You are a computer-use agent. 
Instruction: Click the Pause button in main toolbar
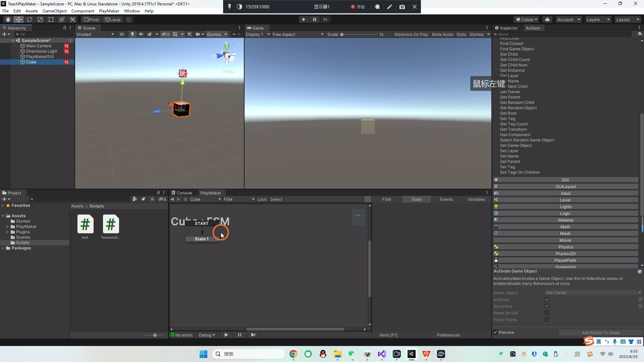314,19
